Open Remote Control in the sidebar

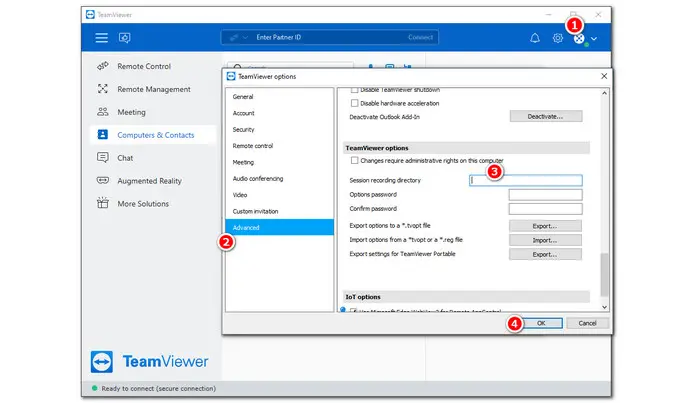click(144, 66)
